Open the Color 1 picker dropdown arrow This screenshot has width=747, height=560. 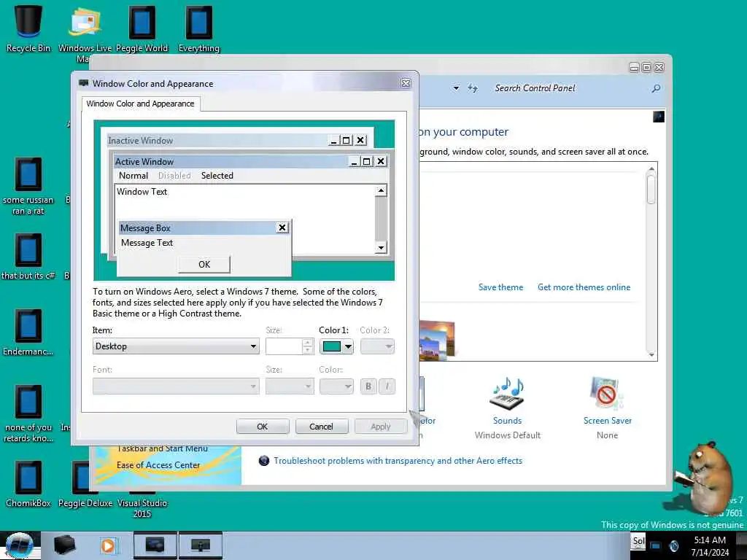click(x=348, y=346)
